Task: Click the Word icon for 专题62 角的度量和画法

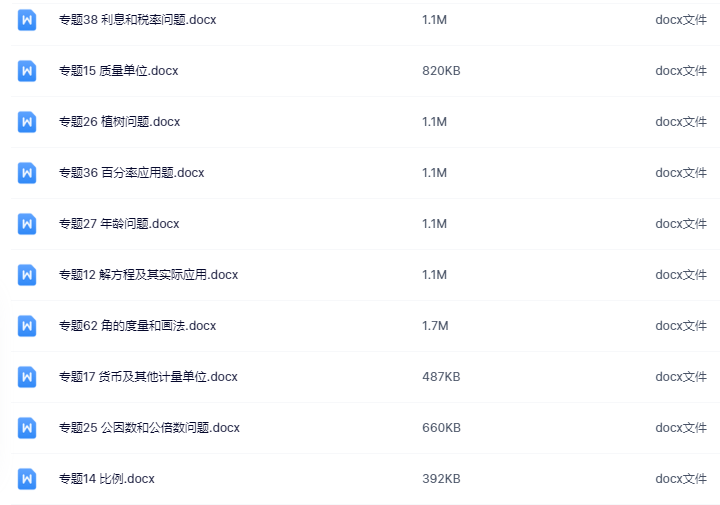Action: tap(27, 325)
